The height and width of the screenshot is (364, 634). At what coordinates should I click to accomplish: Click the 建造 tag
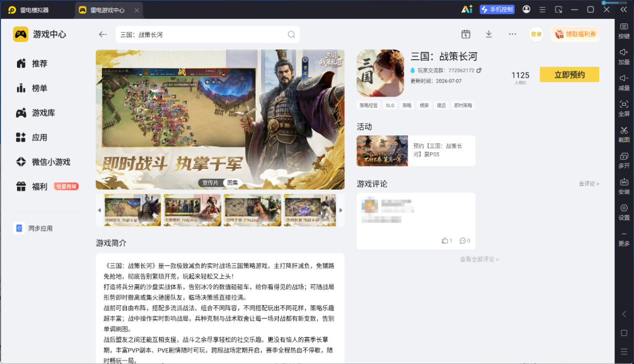(x=441, y=105)
